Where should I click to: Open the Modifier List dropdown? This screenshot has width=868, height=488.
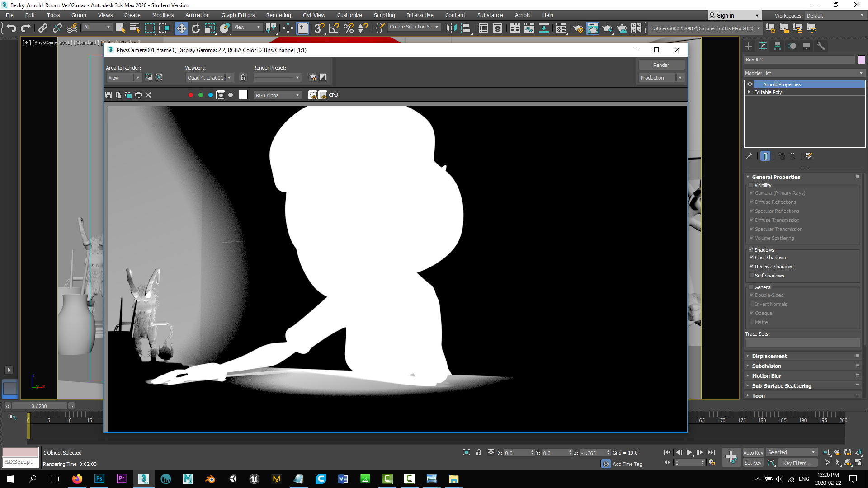point(861,73)
